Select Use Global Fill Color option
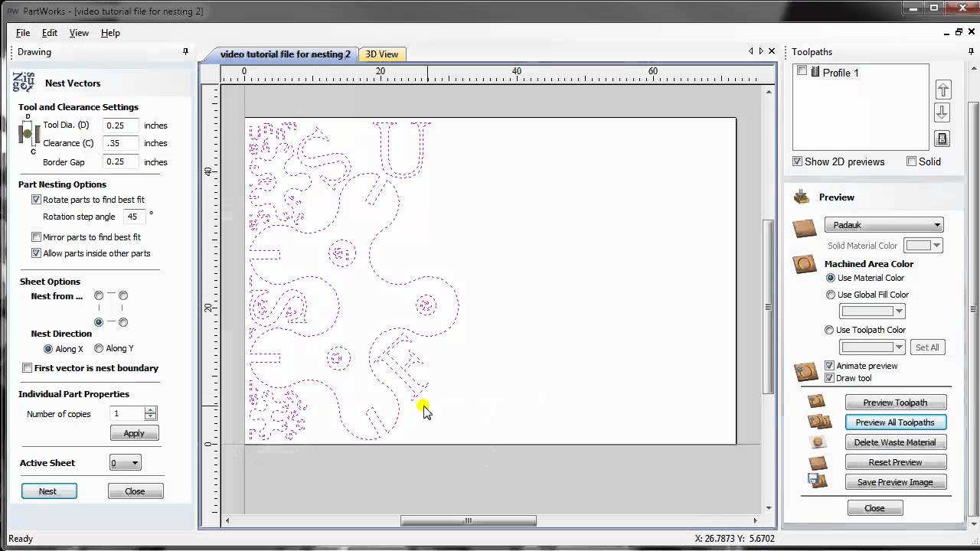This screenshot has width=980, height=551. (831, 295)
